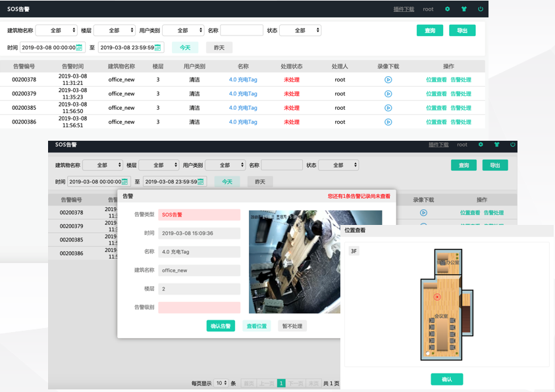This screenshot has height=392, width=555.
Task: Play recording for alarm 00200379 in top window
Action: (x=388, y=93)
